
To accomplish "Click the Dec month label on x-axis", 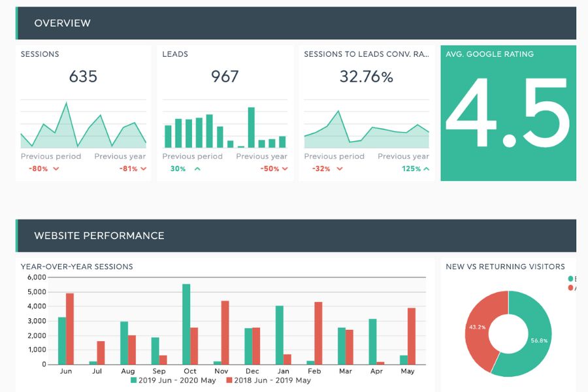I will [252, 371].
